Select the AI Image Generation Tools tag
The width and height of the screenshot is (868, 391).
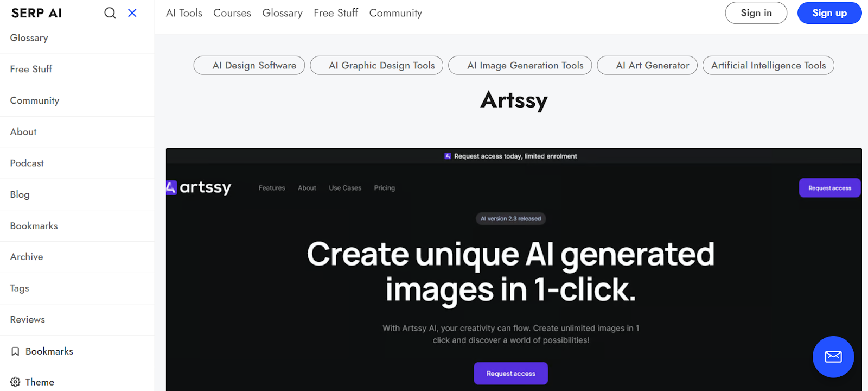point(520,65)
